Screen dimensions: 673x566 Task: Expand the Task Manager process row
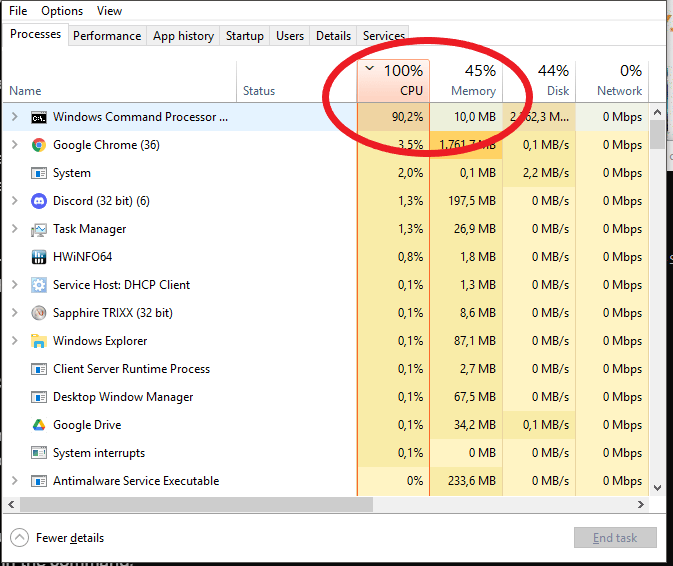(15, 229)
